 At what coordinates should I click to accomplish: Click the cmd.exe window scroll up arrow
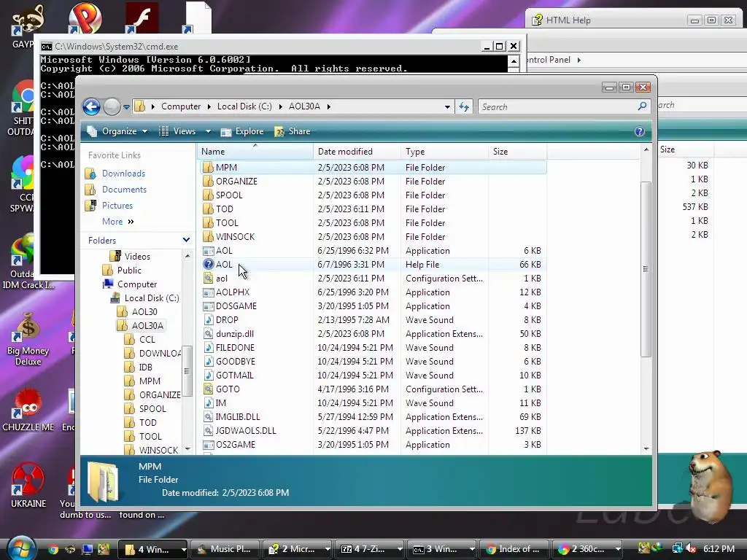point(514,61)
